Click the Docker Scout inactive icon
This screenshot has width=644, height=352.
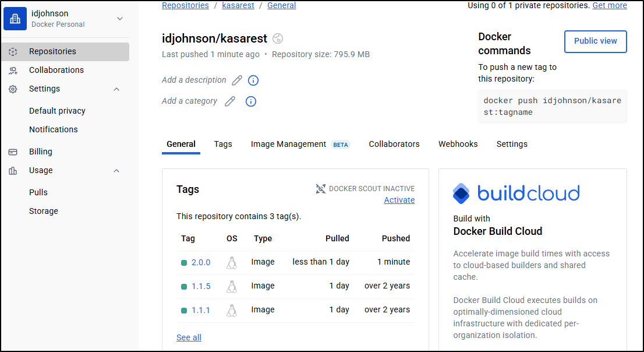pyautogui.click(x=321, y=189)
